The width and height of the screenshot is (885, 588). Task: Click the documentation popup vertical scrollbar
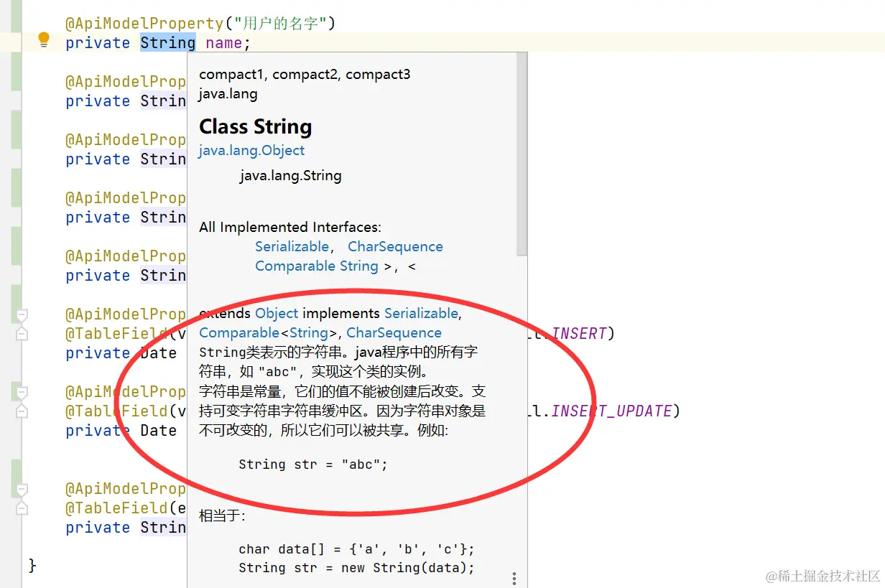(522, 154)
